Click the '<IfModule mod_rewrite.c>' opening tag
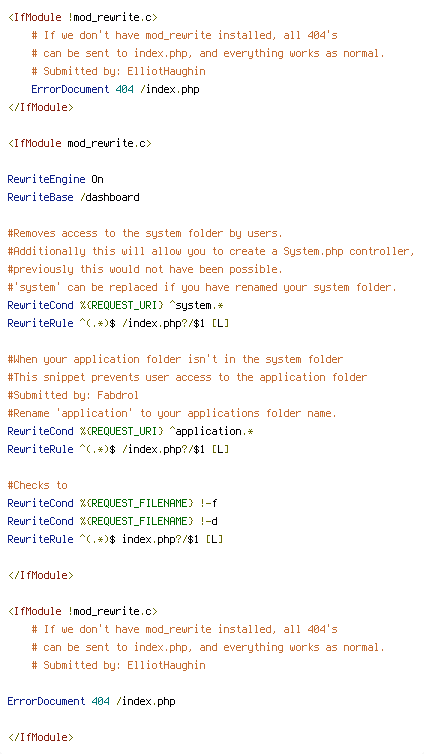The width and height of the screenshot is (424, 754). (80, 143)
